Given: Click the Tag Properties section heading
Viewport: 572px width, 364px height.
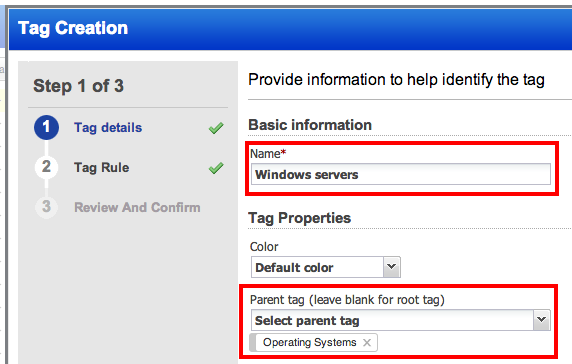Looking at the screenshot, I should click(299, 218).
